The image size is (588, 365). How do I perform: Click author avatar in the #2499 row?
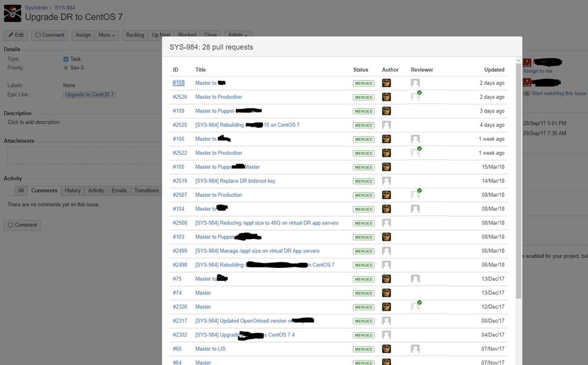click(386, 251)
